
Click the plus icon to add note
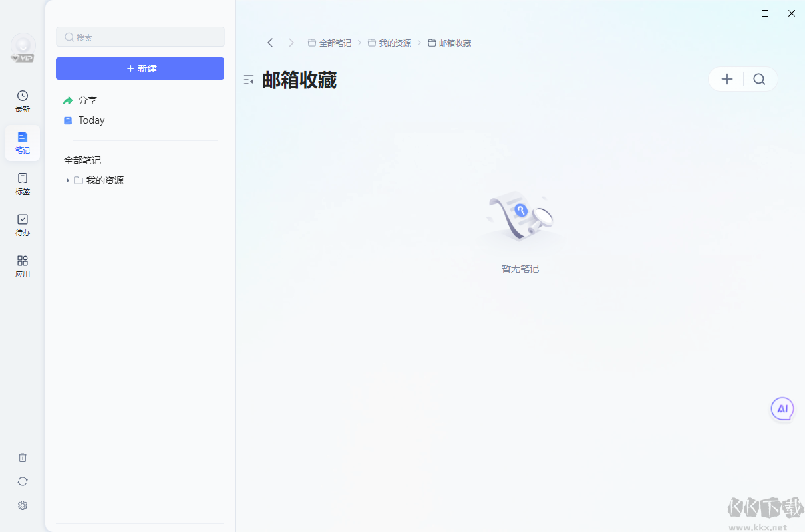pyautogui.click(x=727, y=80)
